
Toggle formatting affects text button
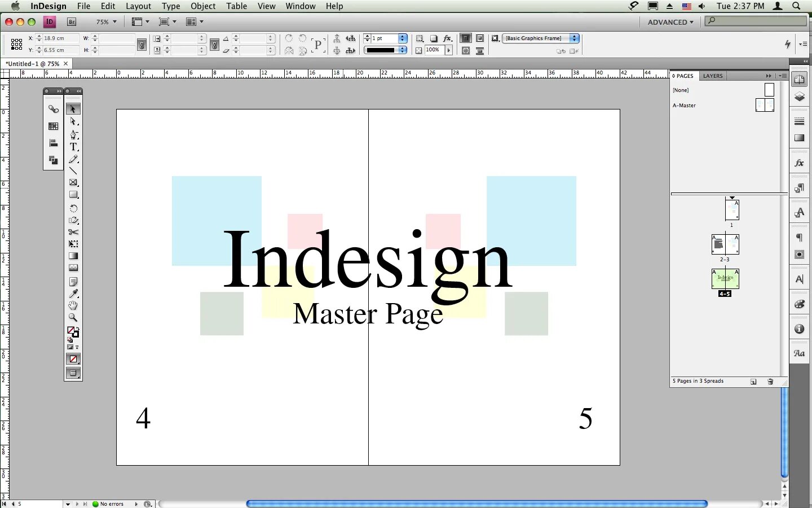[x=77, y=347]
